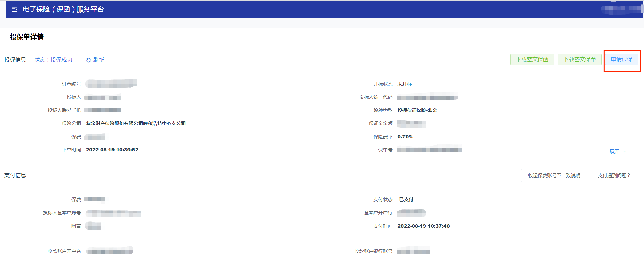Click the refresh circular arrow icon
The width and height of the screenshot is (644, 259).
(88, 60)
